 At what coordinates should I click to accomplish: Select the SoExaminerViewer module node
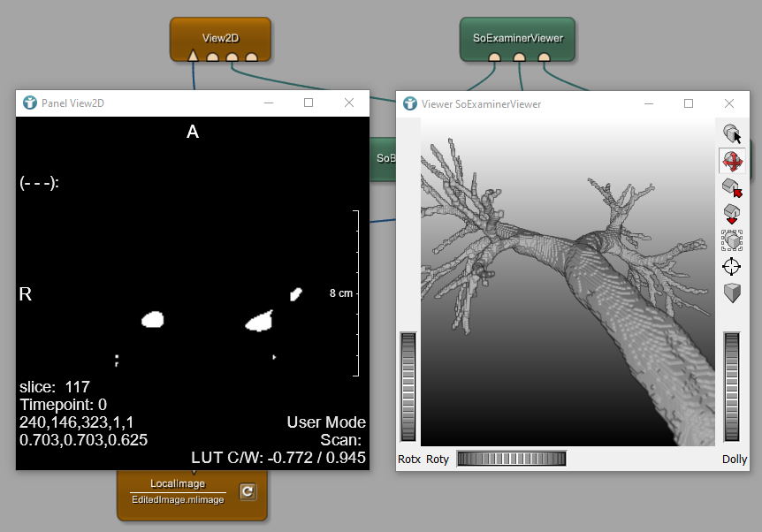pos(518,37)
